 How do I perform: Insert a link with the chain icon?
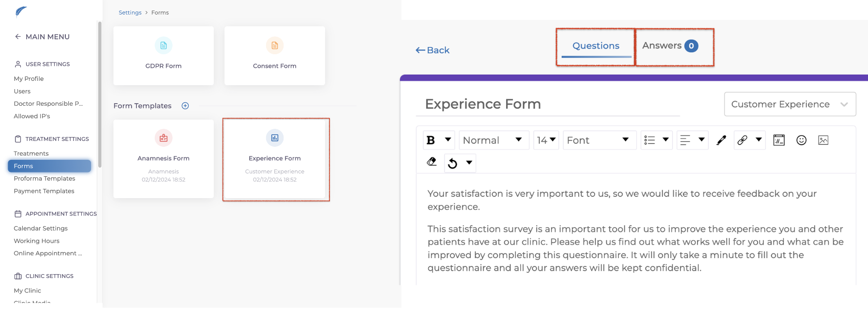tap(742, 140)
